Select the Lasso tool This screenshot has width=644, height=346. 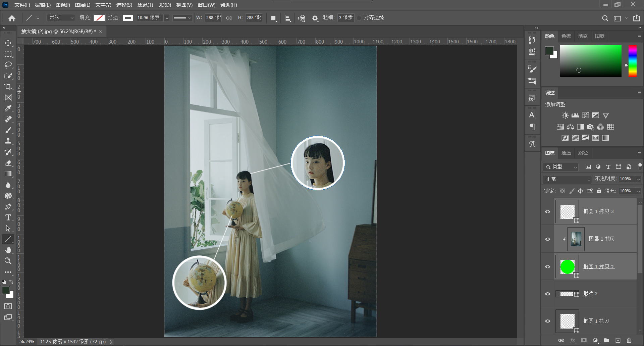[8, 65]
